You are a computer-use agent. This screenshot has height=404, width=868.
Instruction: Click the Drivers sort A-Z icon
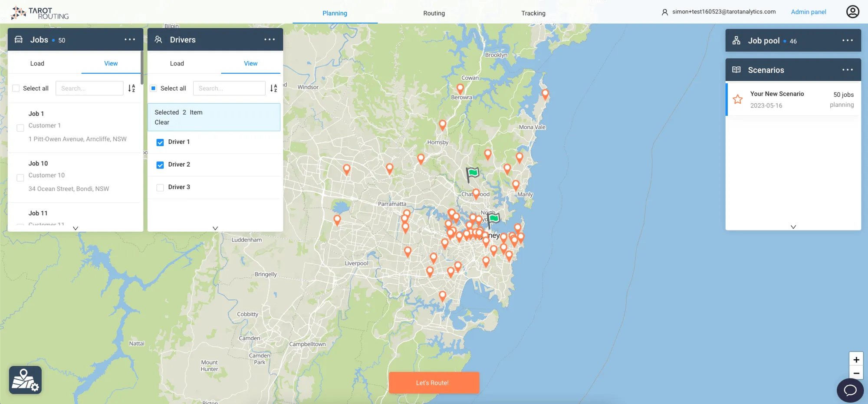(273, 88)
